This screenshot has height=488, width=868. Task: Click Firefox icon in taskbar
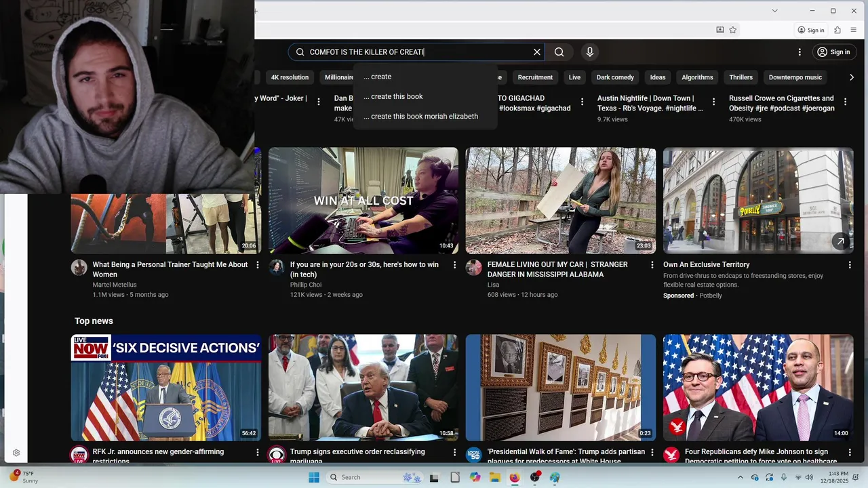pos(515,477)
